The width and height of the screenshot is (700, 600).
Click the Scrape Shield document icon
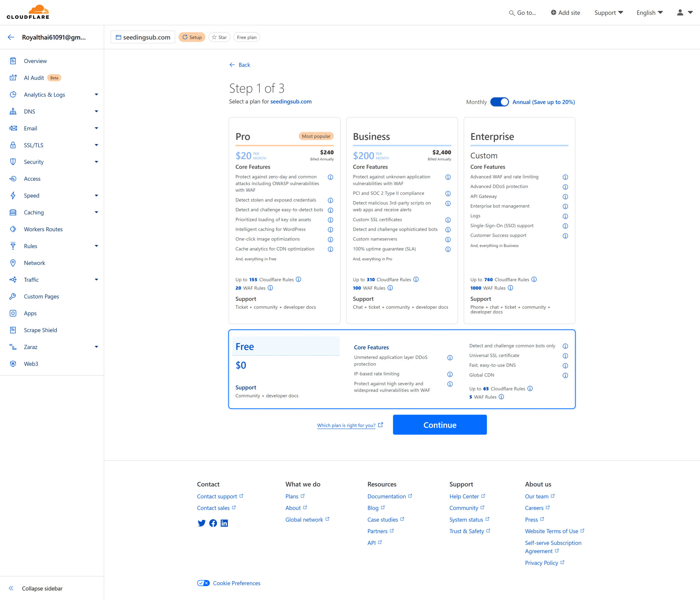(13, 330)
